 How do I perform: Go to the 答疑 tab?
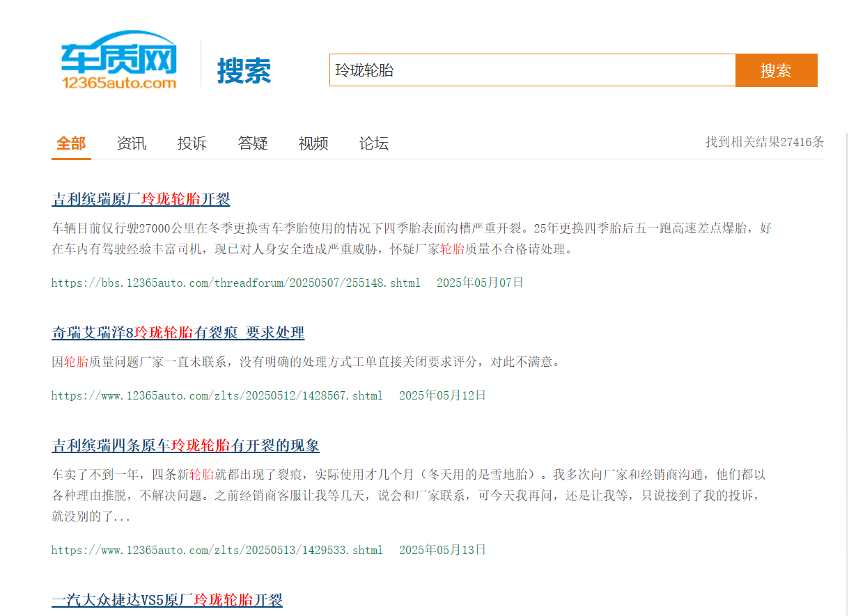click(253, 143)
